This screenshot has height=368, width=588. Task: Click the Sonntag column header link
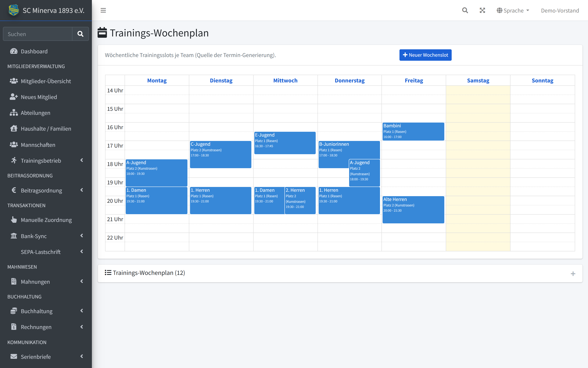coord(542,81)
